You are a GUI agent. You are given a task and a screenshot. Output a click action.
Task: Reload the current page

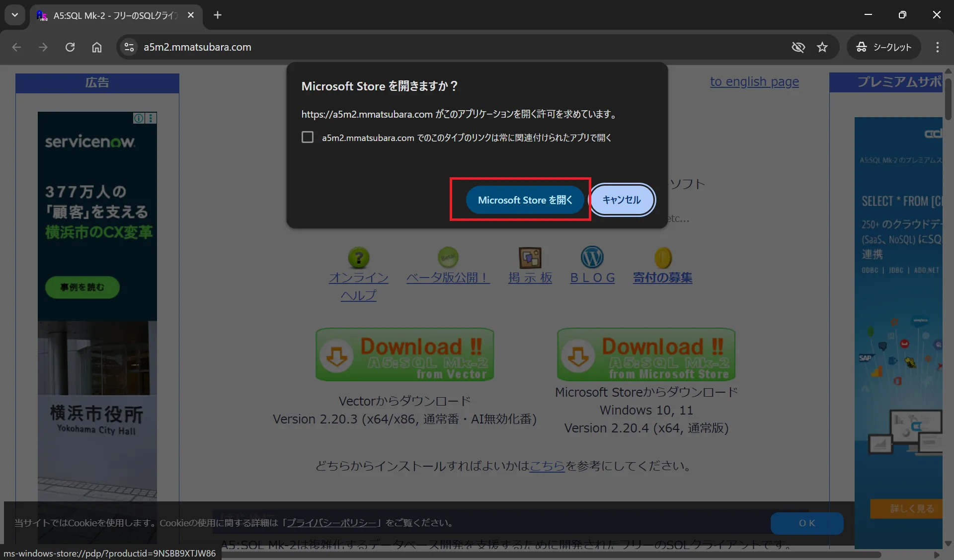coord(70,47)
